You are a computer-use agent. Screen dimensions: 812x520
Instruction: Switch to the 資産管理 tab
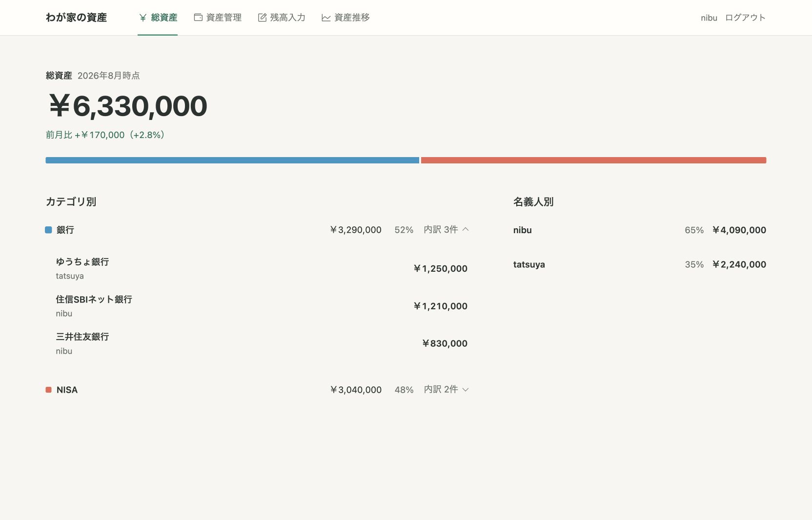pos(218,18)
